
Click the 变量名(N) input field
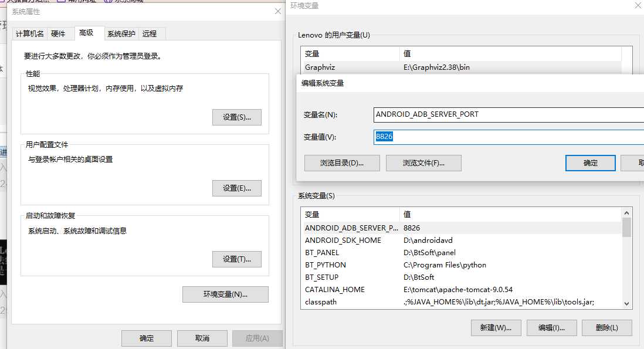(x=509, y=114)
